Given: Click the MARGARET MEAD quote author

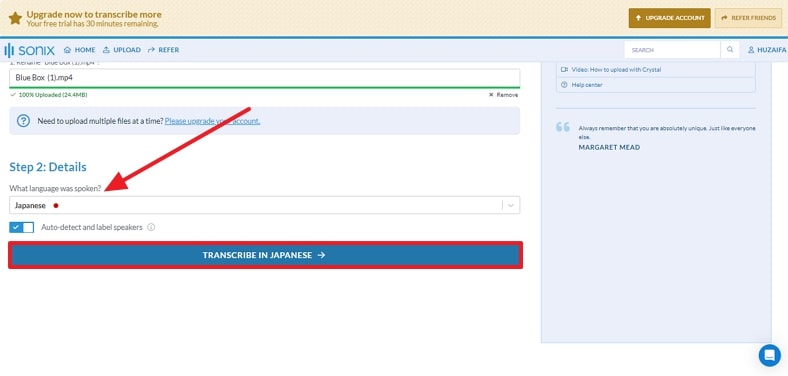Looking at the screenshot, I should 609,147.
